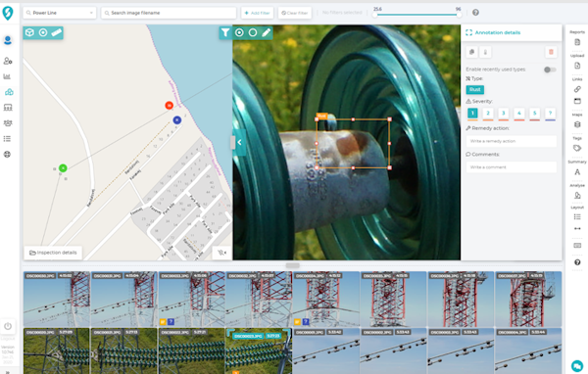Select the 'Rust' annotation type tag
The width and height of the screenshot is (588, 374).
[474, 89]
